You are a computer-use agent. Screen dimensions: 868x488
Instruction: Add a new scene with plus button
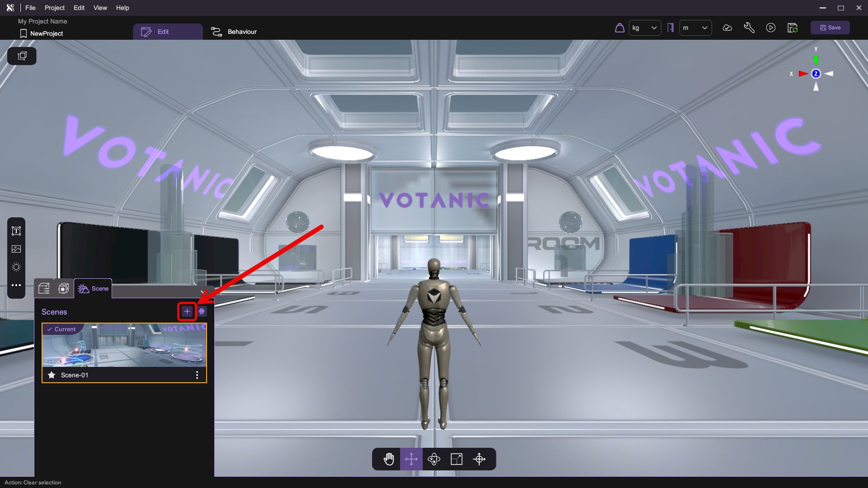(x=187, y=311)
